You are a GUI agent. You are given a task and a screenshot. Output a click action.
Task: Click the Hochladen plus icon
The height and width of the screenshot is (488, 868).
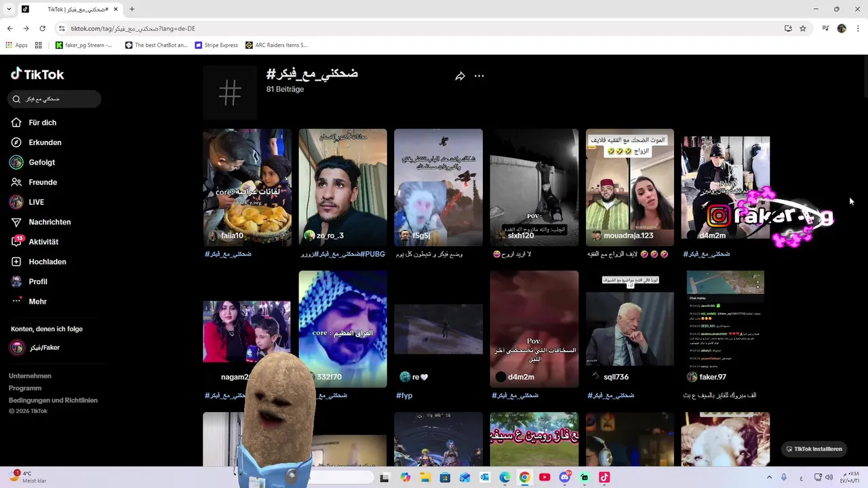click(16, 262)
